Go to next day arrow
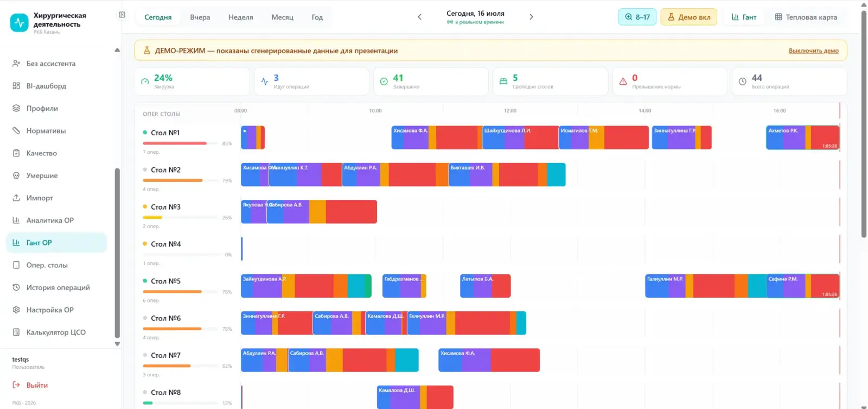The height and width of the screenshot is (409, 868). [531, 17]
